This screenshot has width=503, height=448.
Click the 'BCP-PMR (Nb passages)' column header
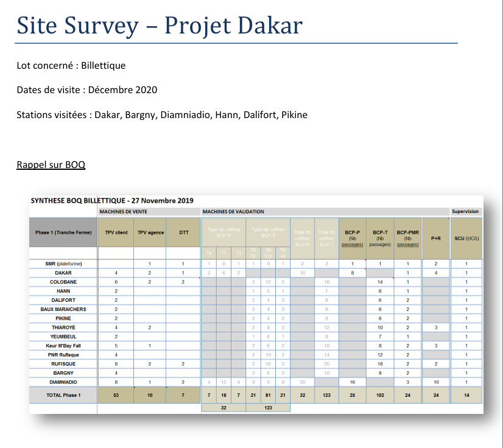point(408,238)
